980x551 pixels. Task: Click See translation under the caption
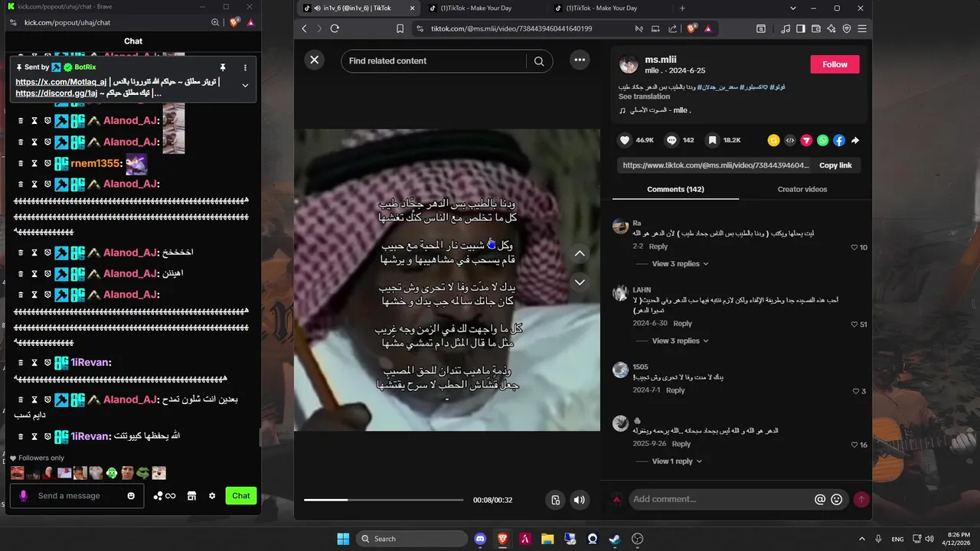tap(644, 96)
